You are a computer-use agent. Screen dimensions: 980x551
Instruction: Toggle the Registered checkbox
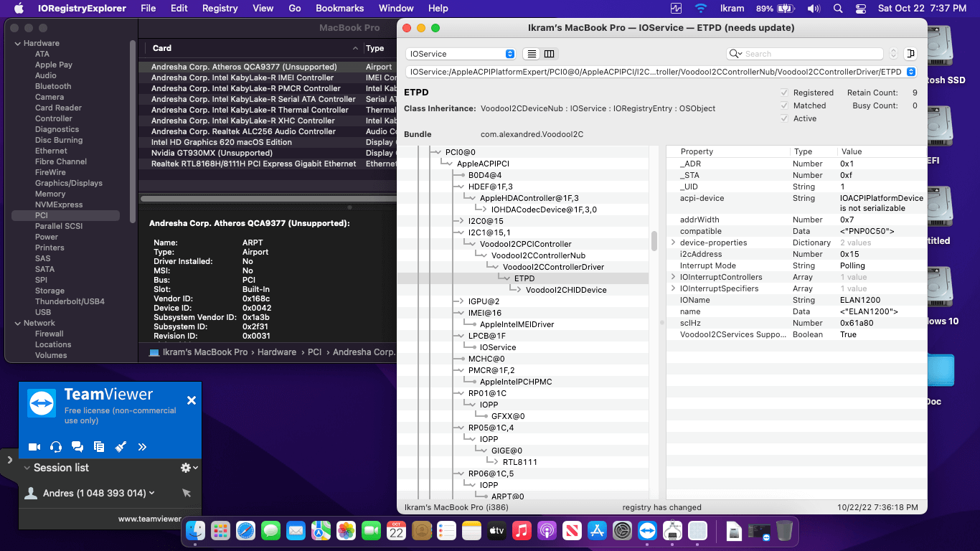tap(784, 93)
